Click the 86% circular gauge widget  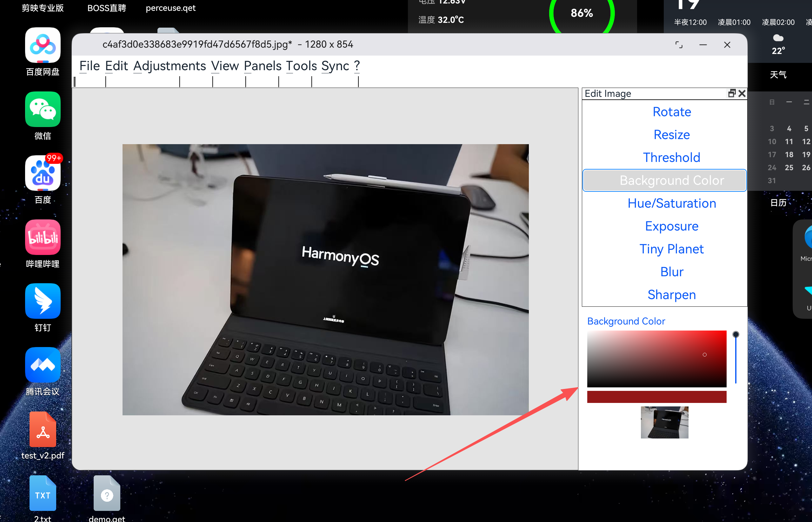pos(582,14)
